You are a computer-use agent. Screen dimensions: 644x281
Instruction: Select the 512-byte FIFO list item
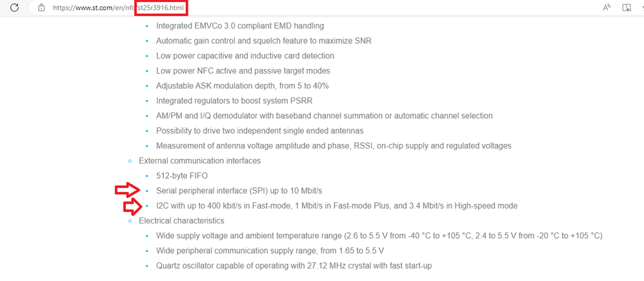(182, 175)
